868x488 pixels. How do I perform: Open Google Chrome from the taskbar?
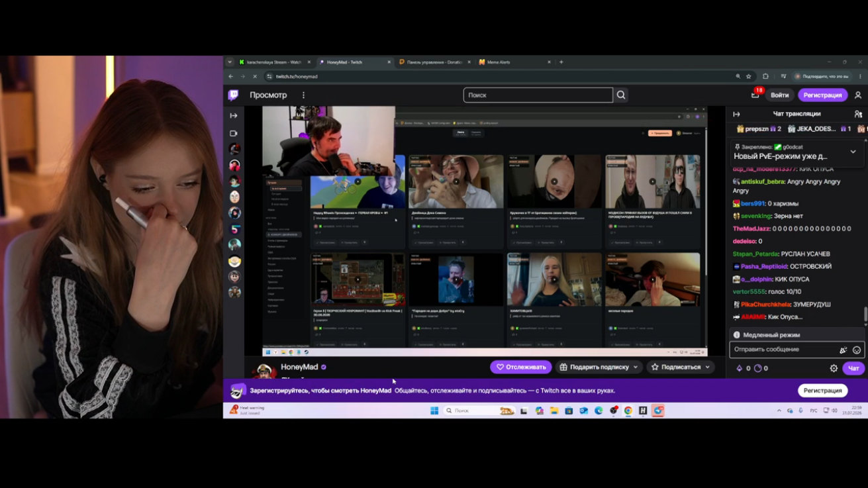[x=628, y=411]
